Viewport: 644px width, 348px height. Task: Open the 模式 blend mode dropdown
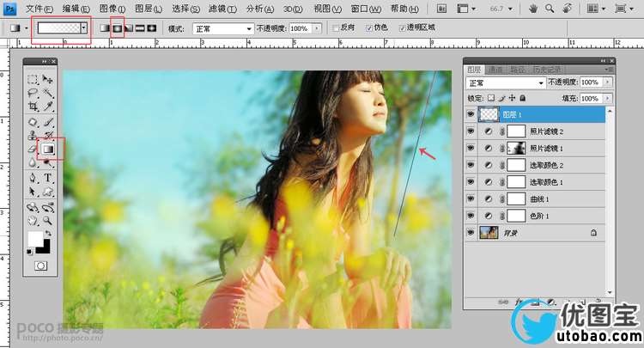(x=222, y=28)
